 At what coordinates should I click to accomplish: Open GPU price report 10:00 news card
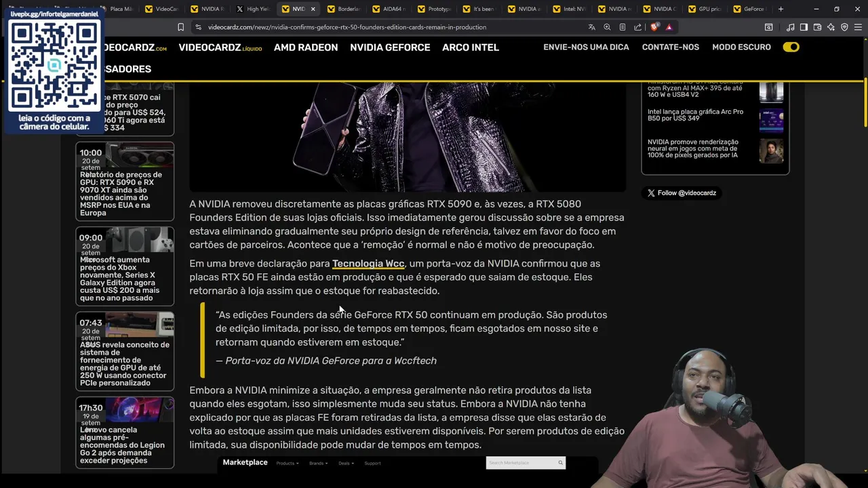tap(125, 182)
